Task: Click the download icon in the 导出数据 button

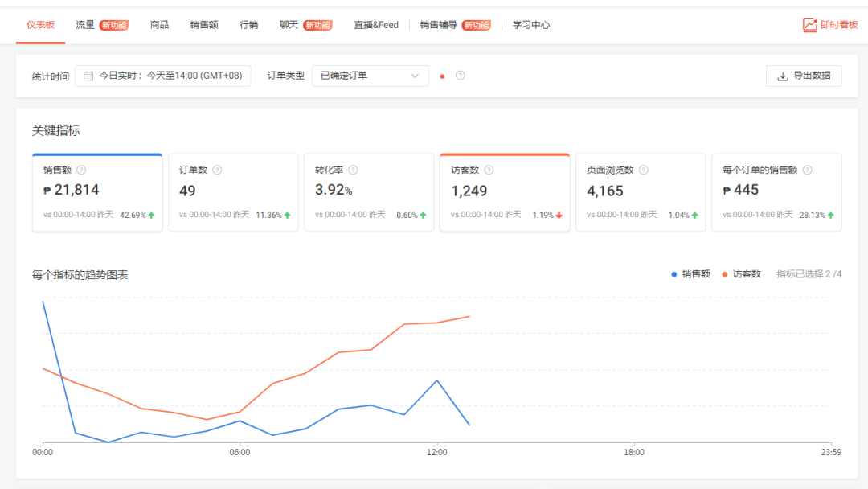Action: tap(782, 76)
